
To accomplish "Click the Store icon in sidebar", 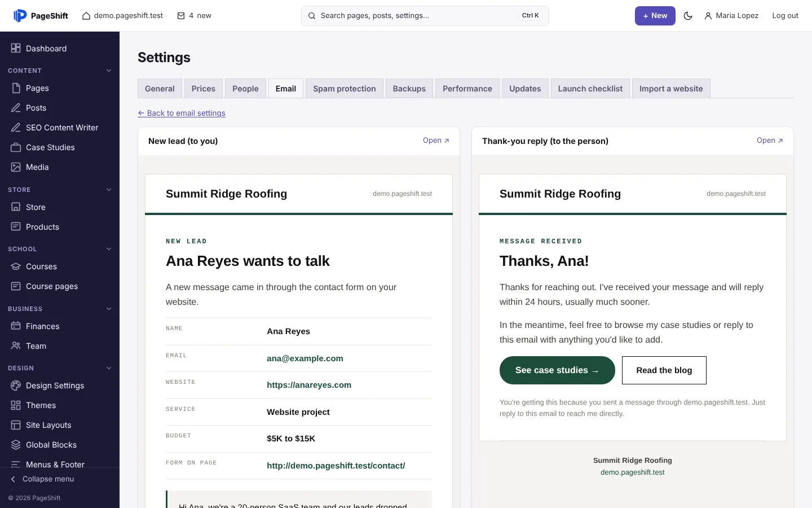I will [16, 207].
